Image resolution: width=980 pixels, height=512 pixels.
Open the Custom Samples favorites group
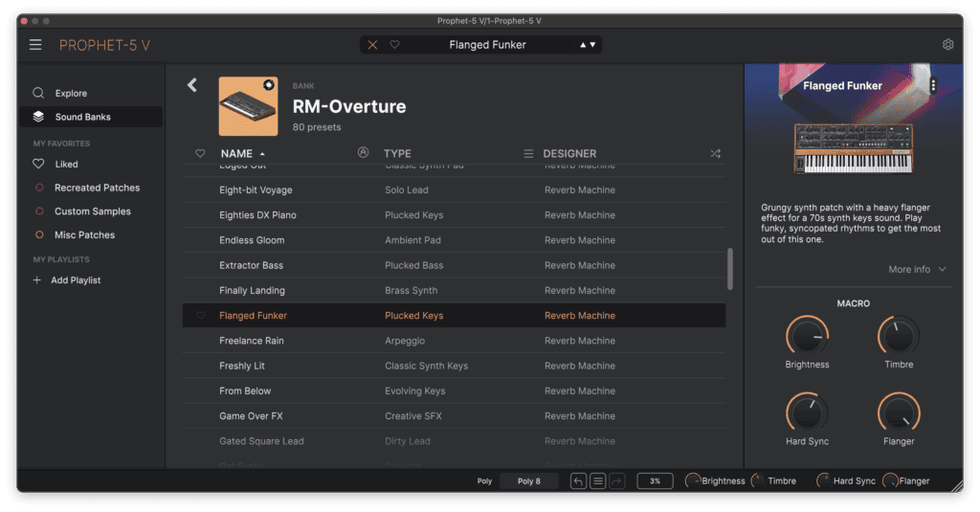[91, 211]
